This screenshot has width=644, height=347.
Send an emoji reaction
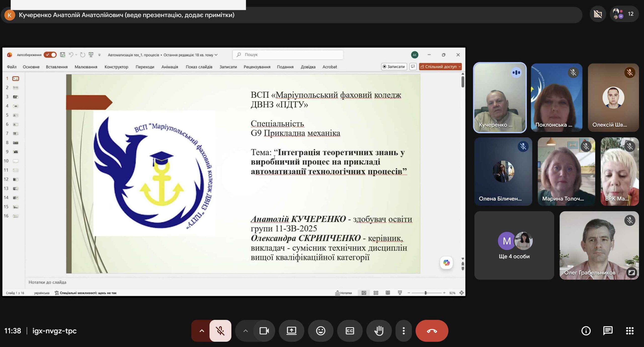click(320, 331)
